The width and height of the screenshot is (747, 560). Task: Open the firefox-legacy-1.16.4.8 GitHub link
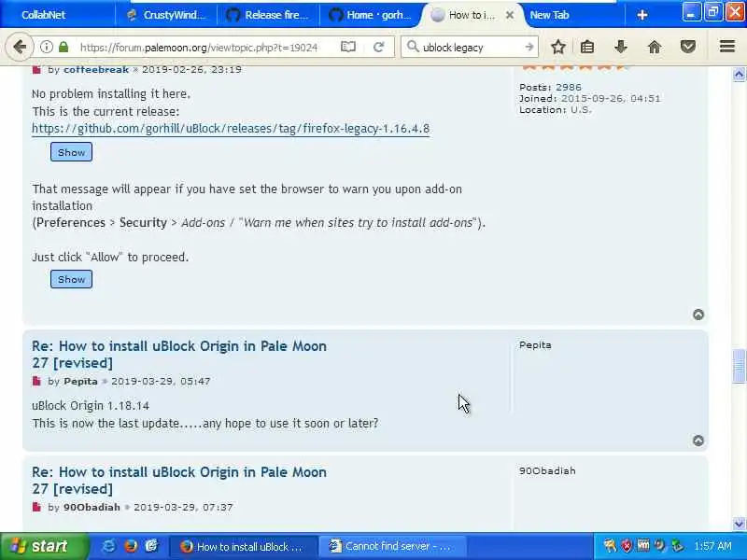(x=231, y=129)
